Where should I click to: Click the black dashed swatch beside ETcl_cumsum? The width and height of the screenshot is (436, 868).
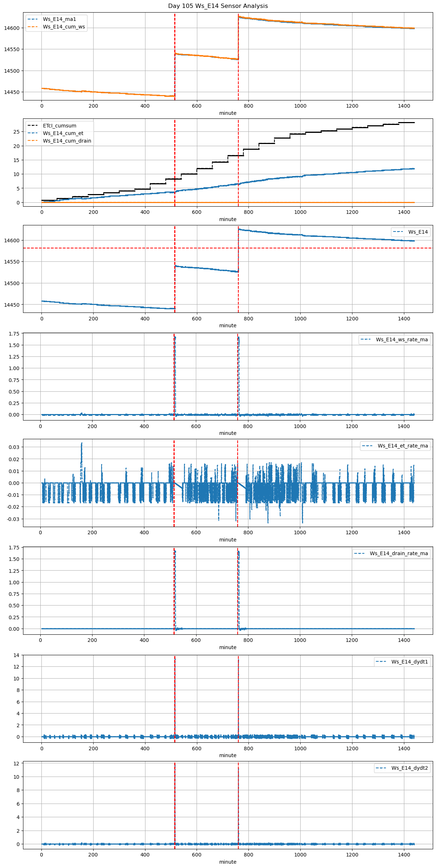(x=32, y=126)
